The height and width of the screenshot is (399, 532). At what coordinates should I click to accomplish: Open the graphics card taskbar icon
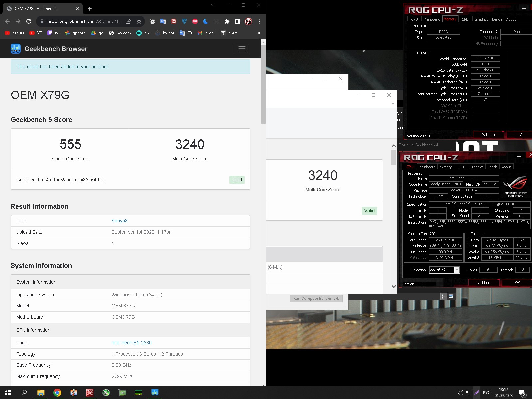(122, 393)
